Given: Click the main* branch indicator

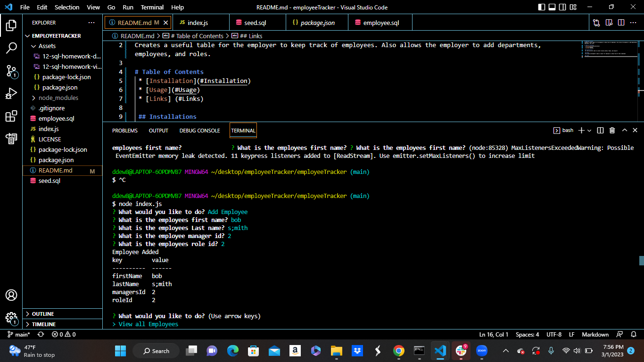Looking at the screenshot, I should pyautogui.click(x=19, y=334).
